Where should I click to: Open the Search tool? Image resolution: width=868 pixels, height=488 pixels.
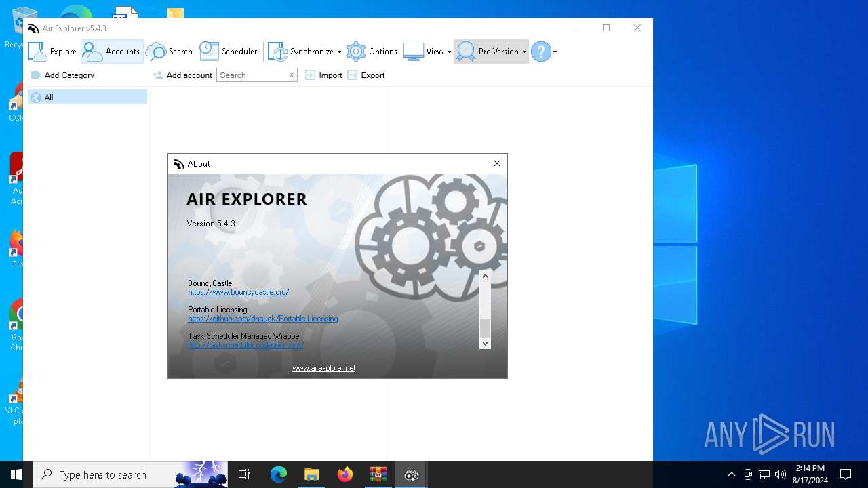point(170,52)
